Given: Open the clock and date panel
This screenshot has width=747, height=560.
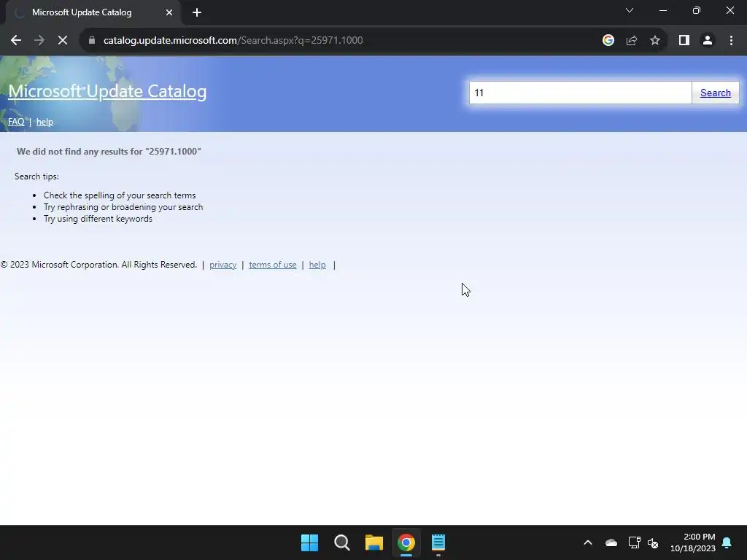Looking at the screenshot, I should pyautogui.click(x=693, y=542).
